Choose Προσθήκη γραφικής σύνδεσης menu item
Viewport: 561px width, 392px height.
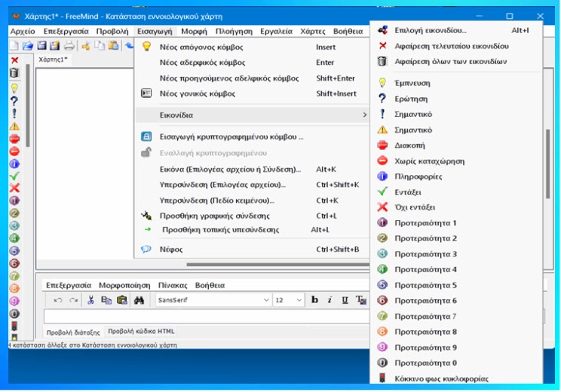click(253, 216)
